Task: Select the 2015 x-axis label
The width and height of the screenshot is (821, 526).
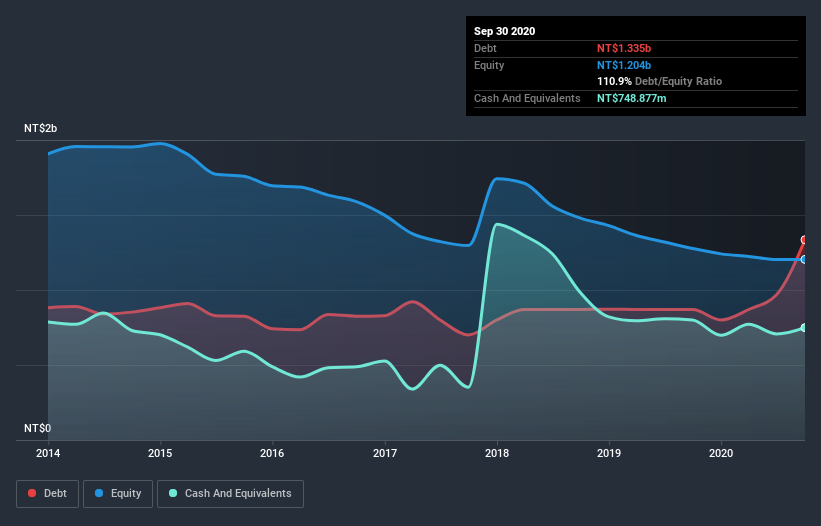Action: (160, 453)
